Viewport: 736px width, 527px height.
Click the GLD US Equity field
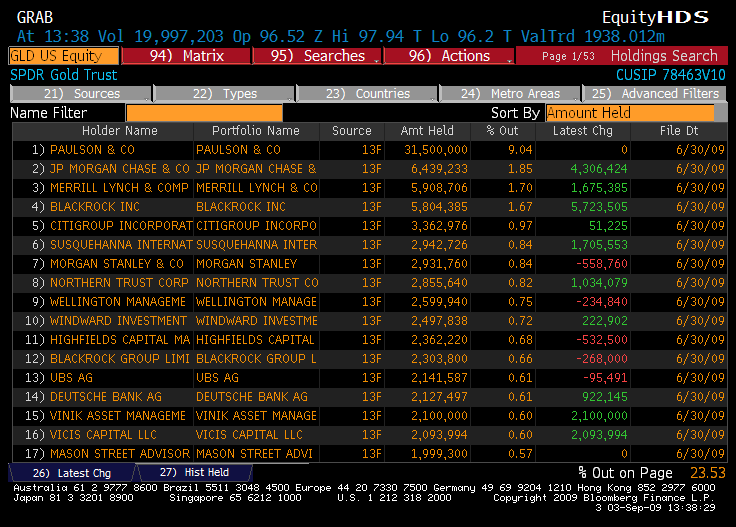pos(64,56)
